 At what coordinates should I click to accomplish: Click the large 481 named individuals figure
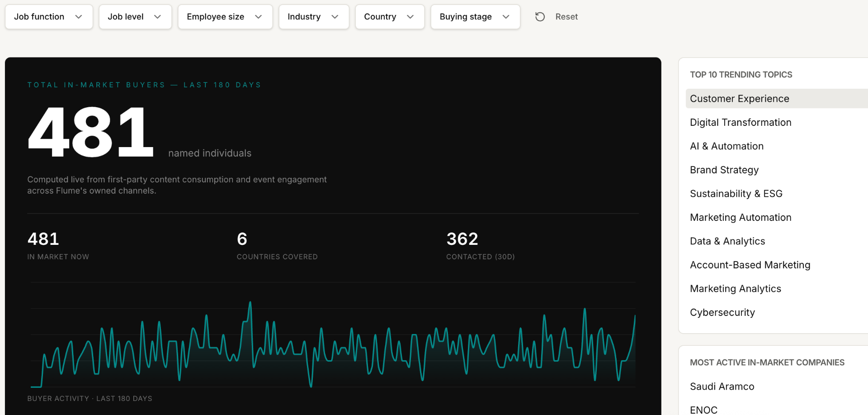pyautogui.click(x=90, y=132)
